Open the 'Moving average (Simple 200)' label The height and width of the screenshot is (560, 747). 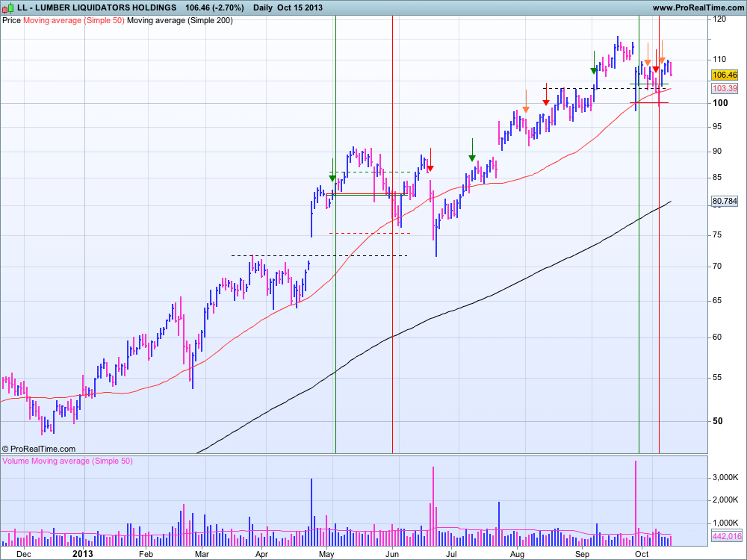(180, 20)
